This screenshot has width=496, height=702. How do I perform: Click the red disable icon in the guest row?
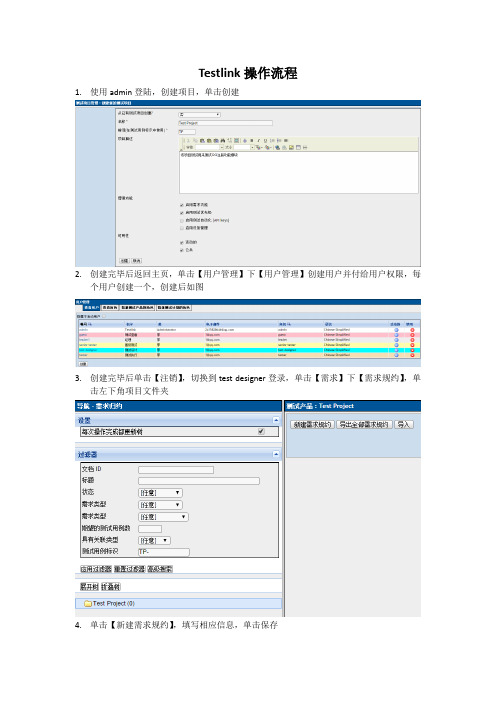(x=412, y=335)
